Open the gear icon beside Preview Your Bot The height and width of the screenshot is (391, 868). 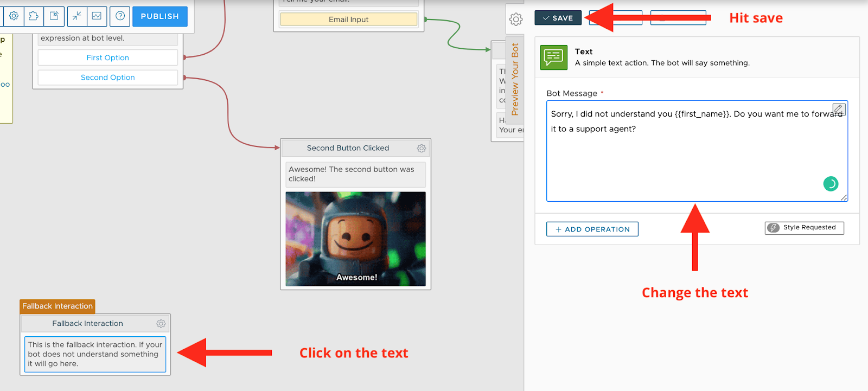(x=516, y=20)
